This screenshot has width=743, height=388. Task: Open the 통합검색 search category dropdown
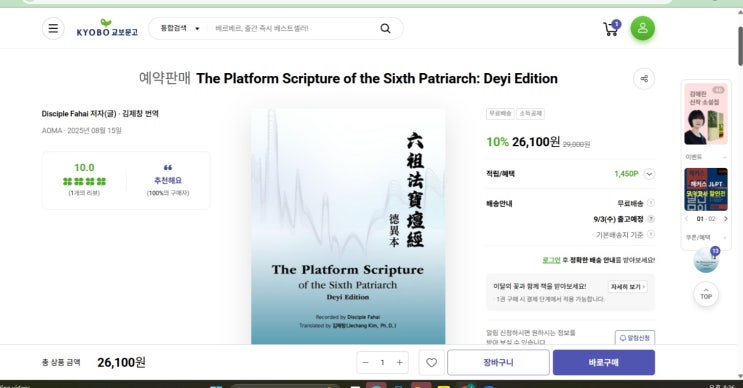click(x=180, y=28)
